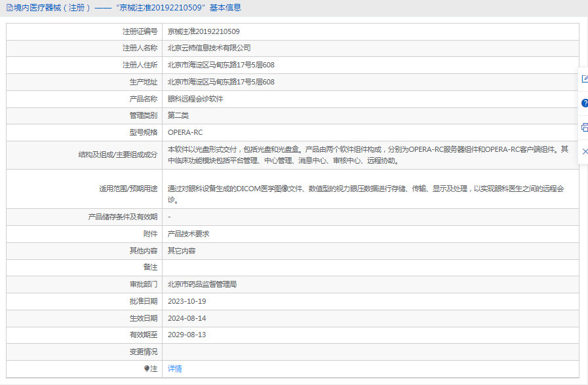Click management category value 第二类
Screen dimensions: 588x385
pyautogui.click(x=178, y=115)
